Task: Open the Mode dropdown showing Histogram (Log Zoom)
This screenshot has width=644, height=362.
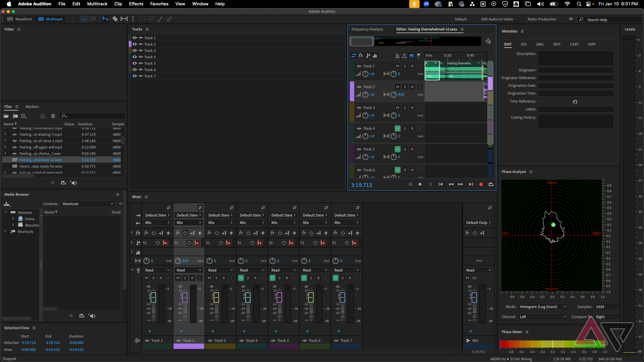Action: 542,307
